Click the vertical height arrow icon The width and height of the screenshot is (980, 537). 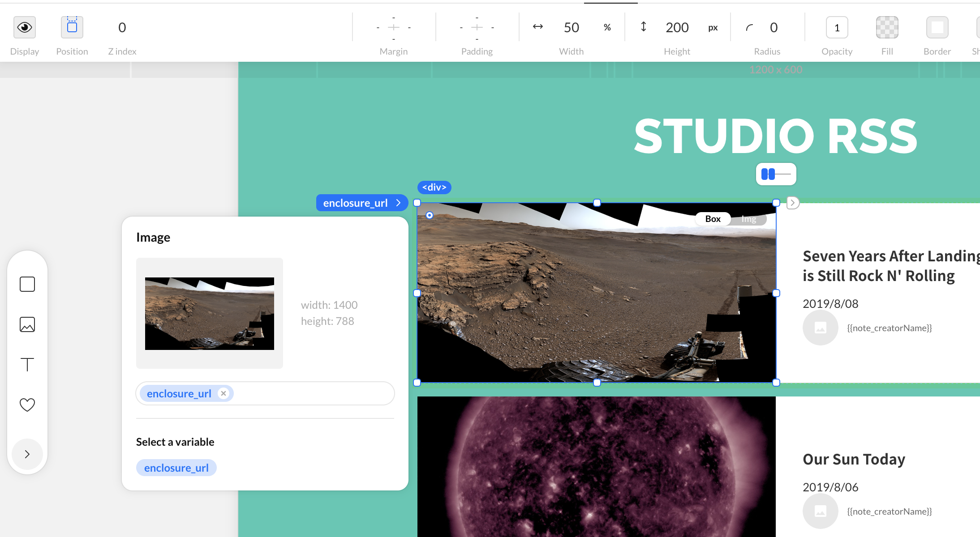click(644, 27)
